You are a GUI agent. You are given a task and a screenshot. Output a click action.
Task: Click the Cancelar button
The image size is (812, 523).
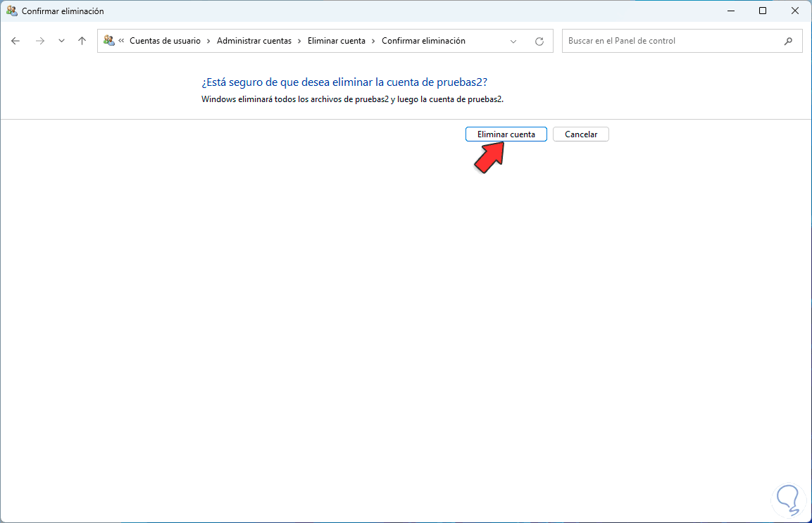[x=580, y=134]
